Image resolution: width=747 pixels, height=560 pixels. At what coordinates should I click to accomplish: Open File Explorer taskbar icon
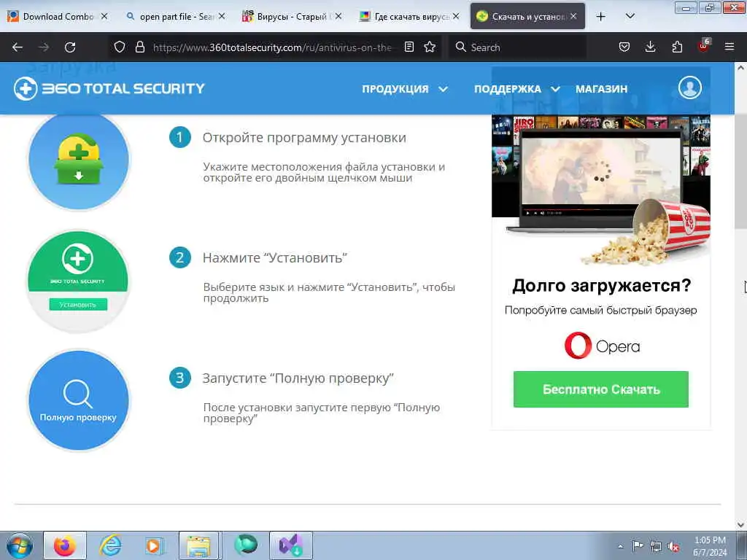coord(198,545)
